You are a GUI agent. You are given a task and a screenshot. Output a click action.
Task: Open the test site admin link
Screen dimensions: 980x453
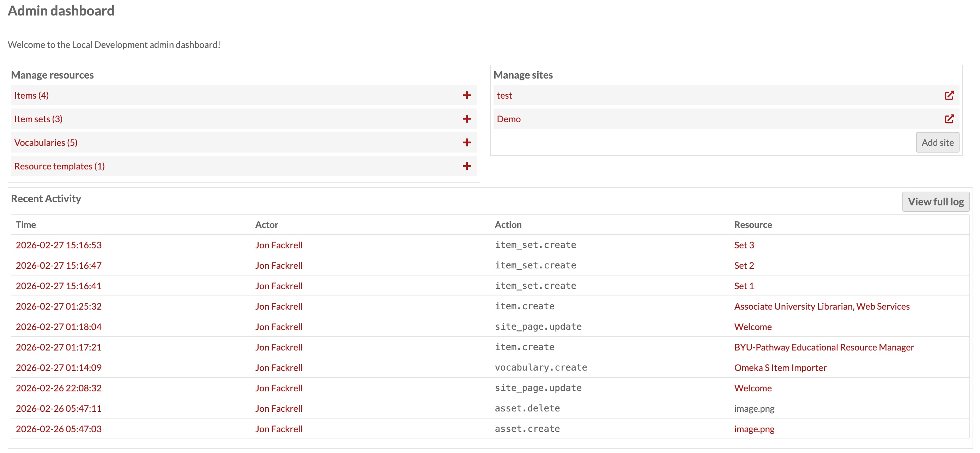click(x=504, y=95)
